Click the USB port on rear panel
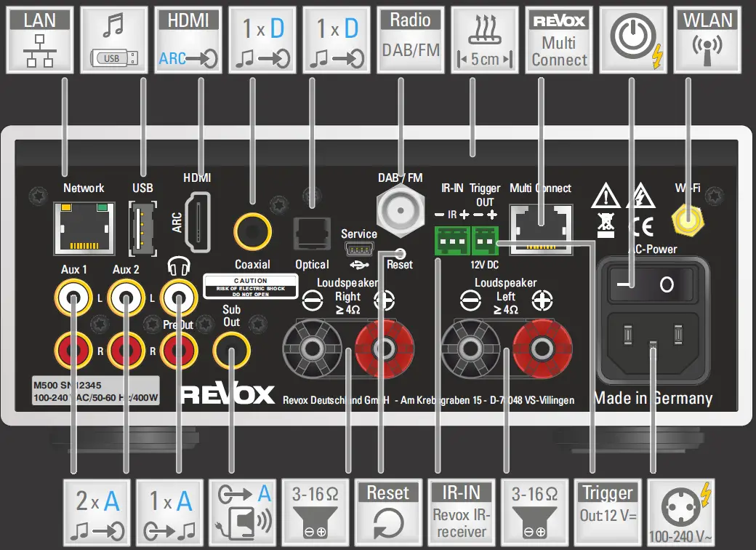 pyautogui.click(x=142, y=228)
